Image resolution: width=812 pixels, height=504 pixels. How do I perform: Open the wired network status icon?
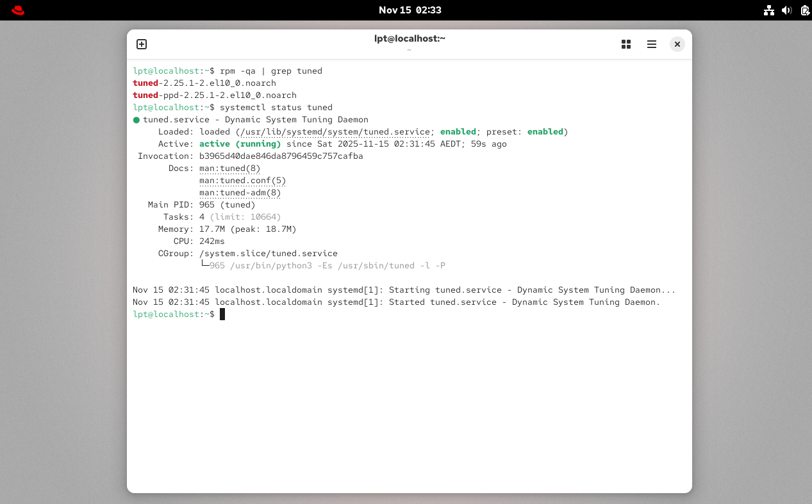tap(769, 10)
